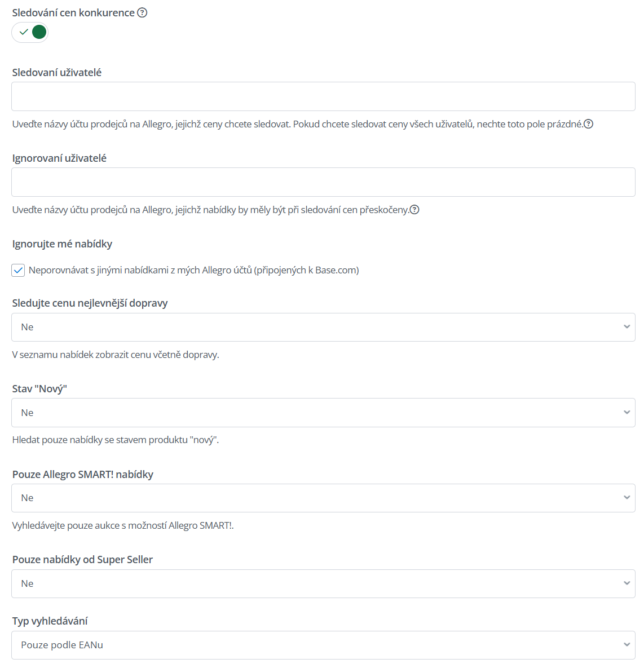Click chevron arrow of Stav "Nový" select
The width and height of the screenshot is (644, 668).
[627, 413]
